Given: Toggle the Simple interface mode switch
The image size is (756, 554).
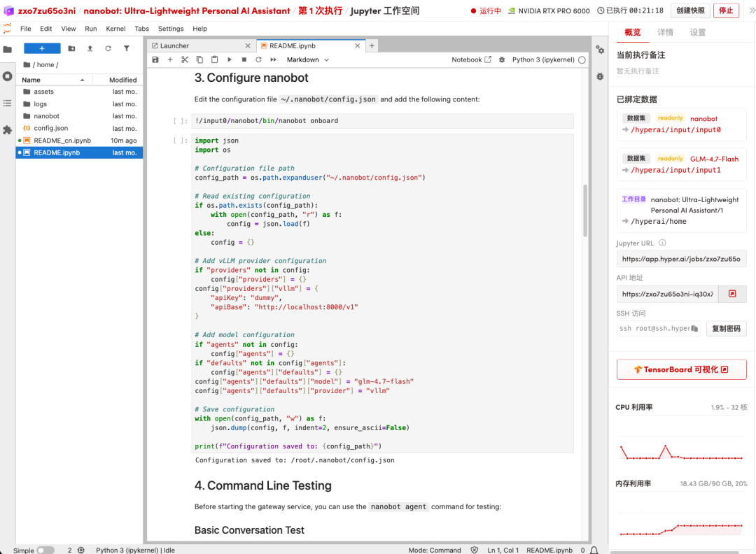Looking at the screenshot, I should pyautogui.click(x=45, y=550).
